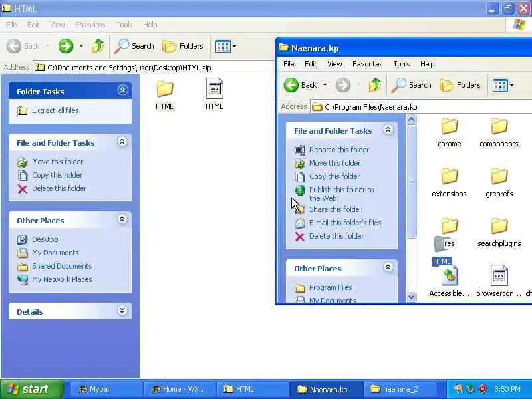Click Up folder icon in HTML window
Image resolution: width=532 pixels, height=399 pixels.
pyautogui.click(x=98, y=46)
